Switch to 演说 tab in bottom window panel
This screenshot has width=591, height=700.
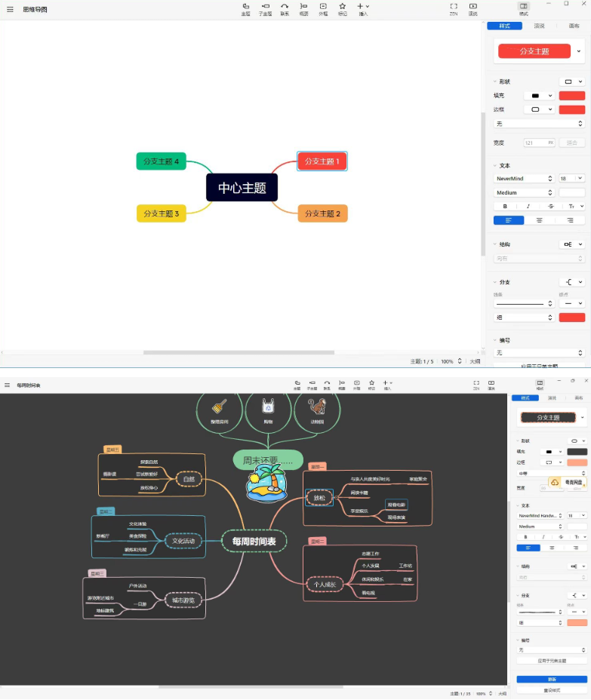pyautogui.click(x=553, y=398)
